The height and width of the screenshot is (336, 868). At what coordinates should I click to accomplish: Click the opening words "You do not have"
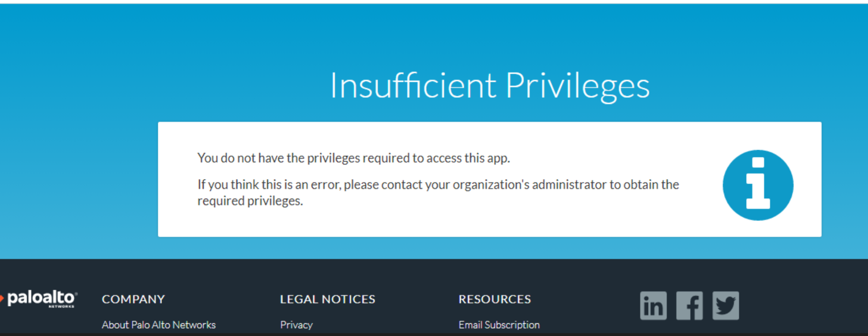[x=240, y=158]
